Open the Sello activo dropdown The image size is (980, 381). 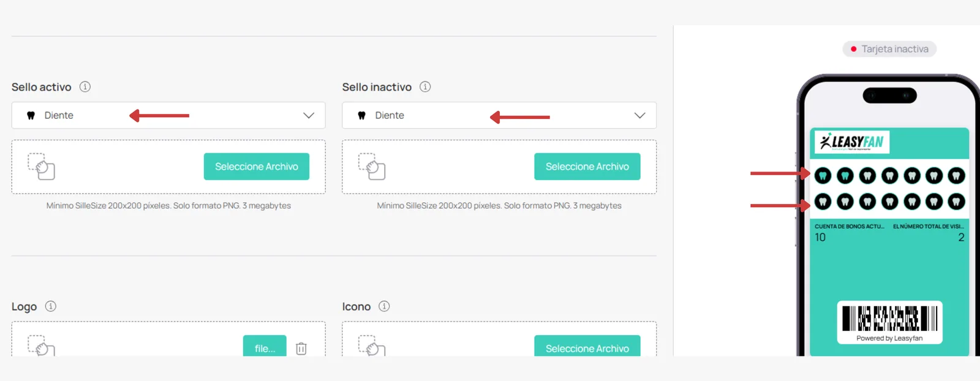tap(168, 115)
